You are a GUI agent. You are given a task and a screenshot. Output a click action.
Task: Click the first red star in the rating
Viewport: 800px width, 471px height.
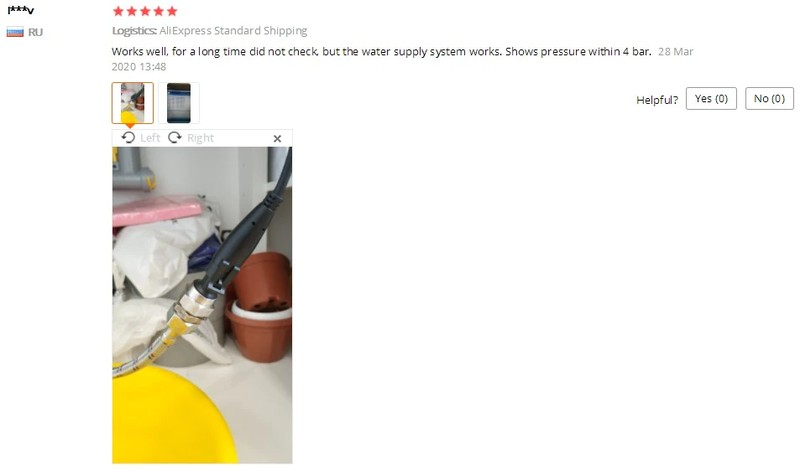118,11
